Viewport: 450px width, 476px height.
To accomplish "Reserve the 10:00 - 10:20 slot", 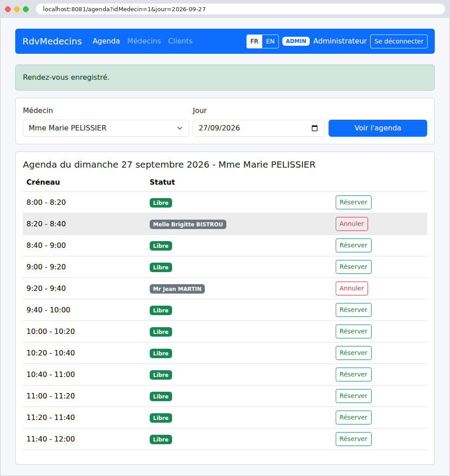I will click(x=354, y=332).
